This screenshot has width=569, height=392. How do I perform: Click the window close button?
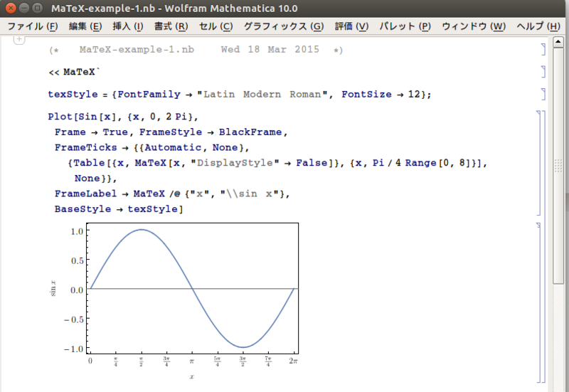click(11, 8)
